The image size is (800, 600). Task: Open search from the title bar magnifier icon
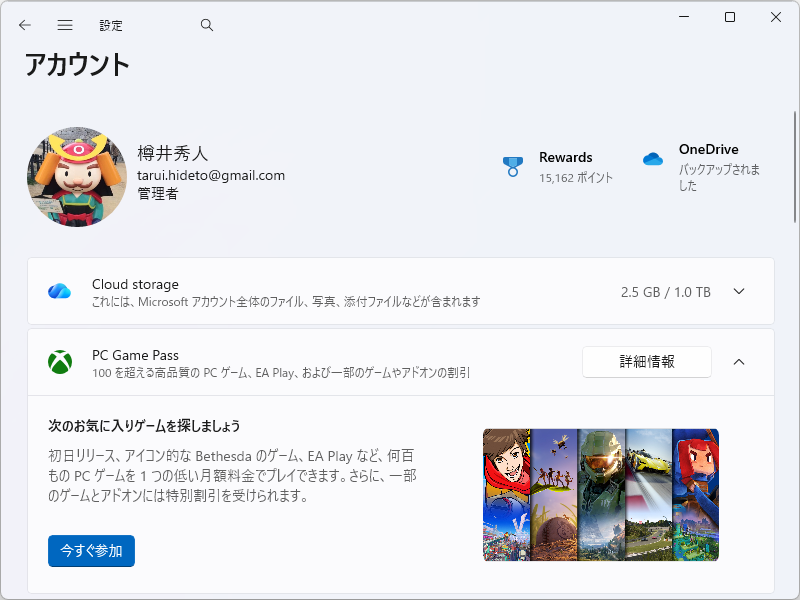pos(206,24)
